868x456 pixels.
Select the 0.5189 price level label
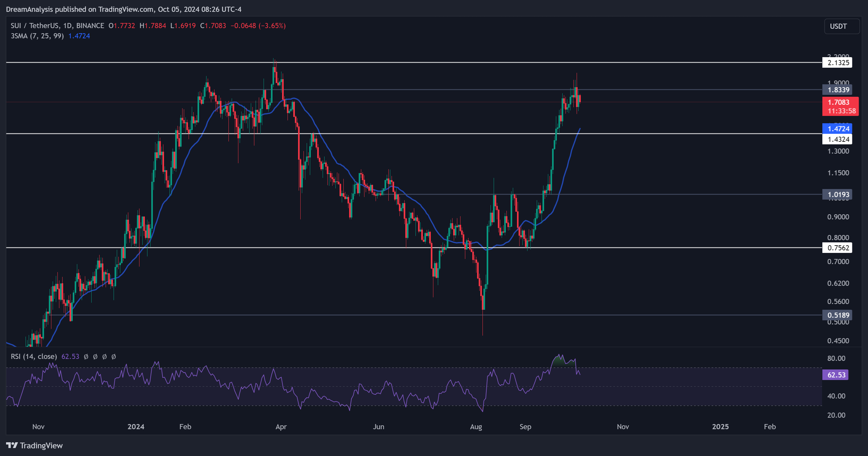pyautogui.click(x=837, y=315)
